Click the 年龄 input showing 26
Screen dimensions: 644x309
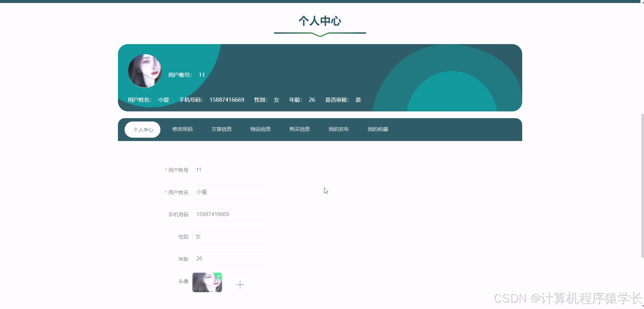(x=229, y=259)
